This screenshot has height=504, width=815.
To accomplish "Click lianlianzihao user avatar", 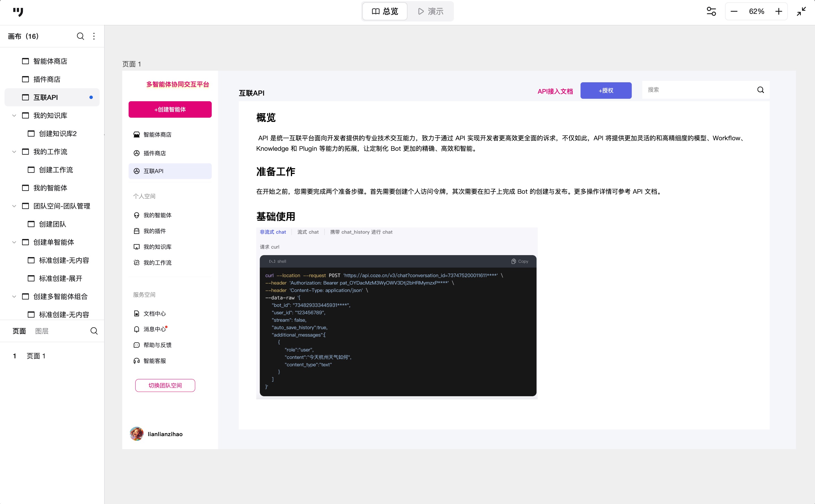I will tap(137, 434).
